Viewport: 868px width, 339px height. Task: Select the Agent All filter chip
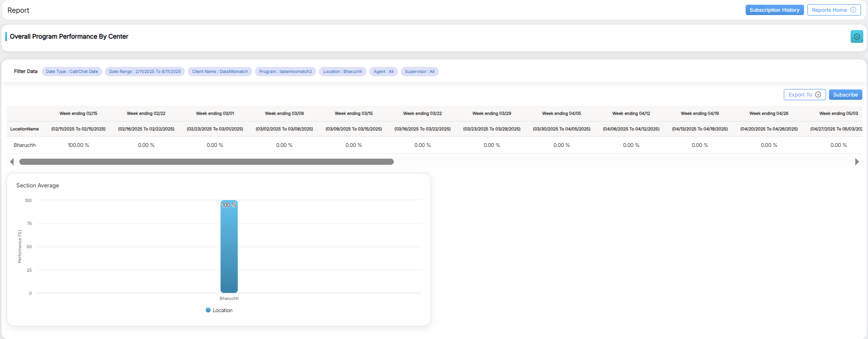[x=383, y=72]
